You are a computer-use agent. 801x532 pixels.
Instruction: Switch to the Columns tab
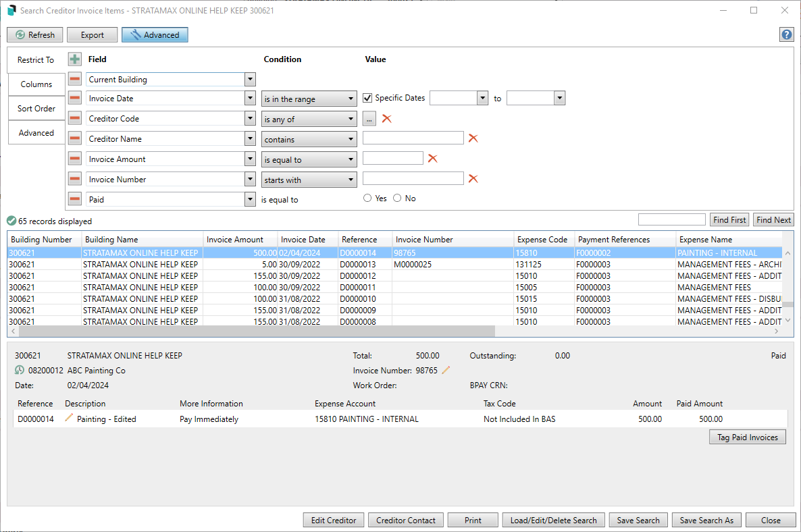(x=36, y=84)
